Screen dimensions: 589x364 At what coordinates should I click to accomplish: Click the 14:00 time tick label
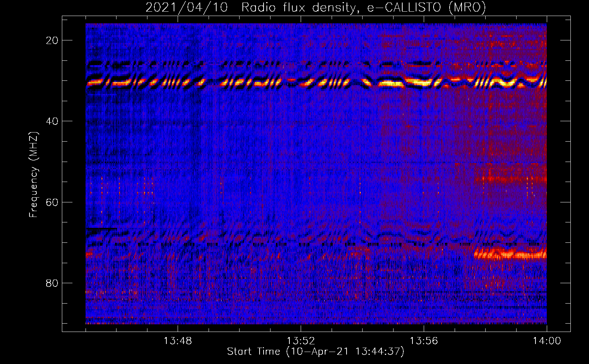coord(547,341)
